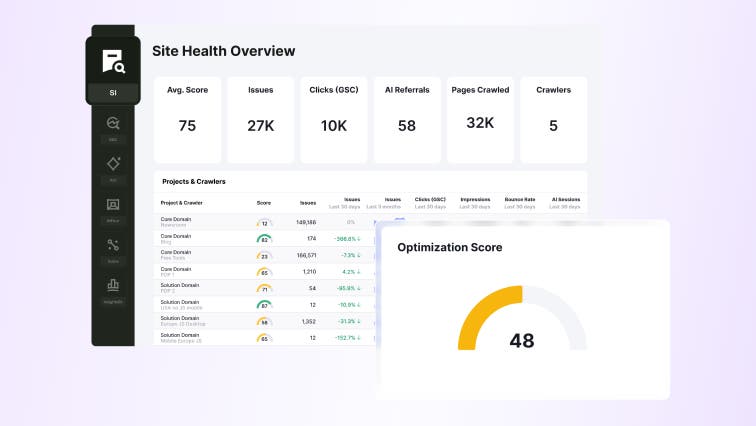Open the connected nodes sidebar icon
The image size is (756, 426).
click(x=113, y=245)
